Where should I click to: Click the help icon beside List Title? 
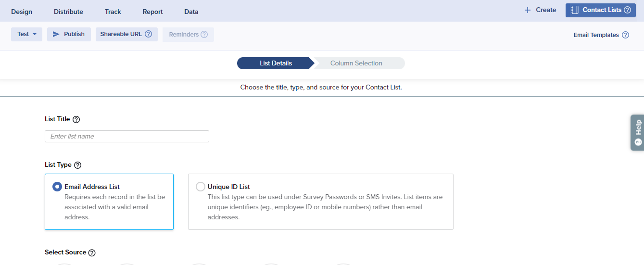point(76,119)
